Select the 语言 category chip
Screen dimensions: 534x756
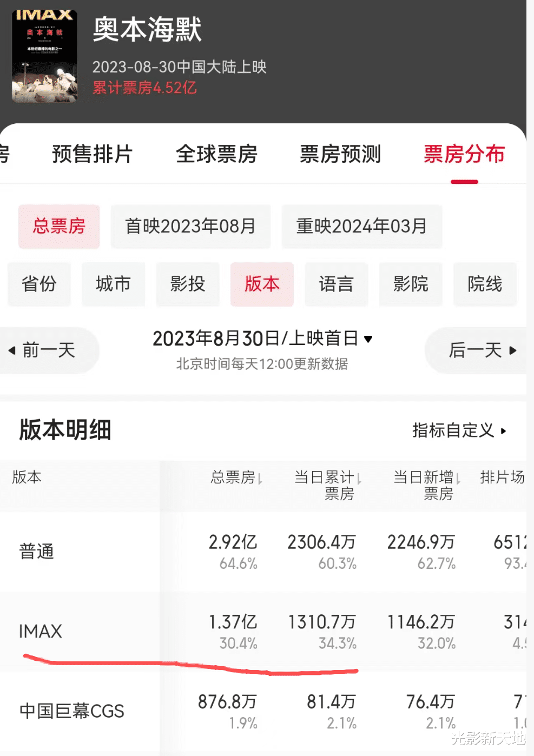point(336,284)
